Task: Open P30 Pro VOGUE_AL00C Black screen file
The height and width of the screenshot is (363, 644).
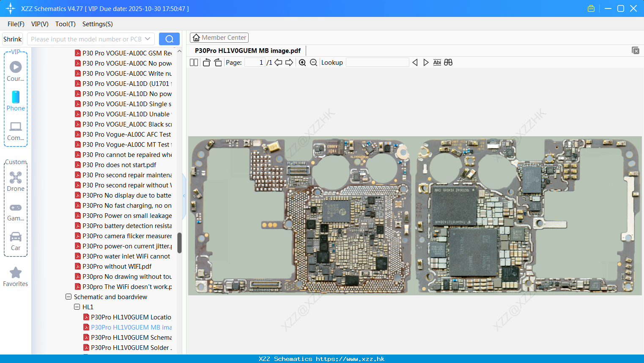Action: (x=123, y=124)
